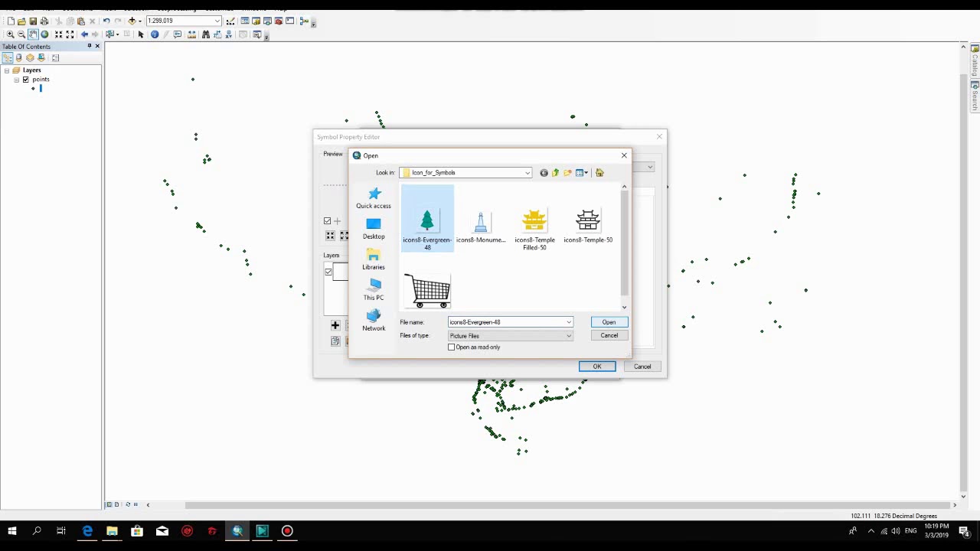The height and width of the screenshot is (551, 980).
Task: Cancel the Open file dialog
Action: coord(609,335)
